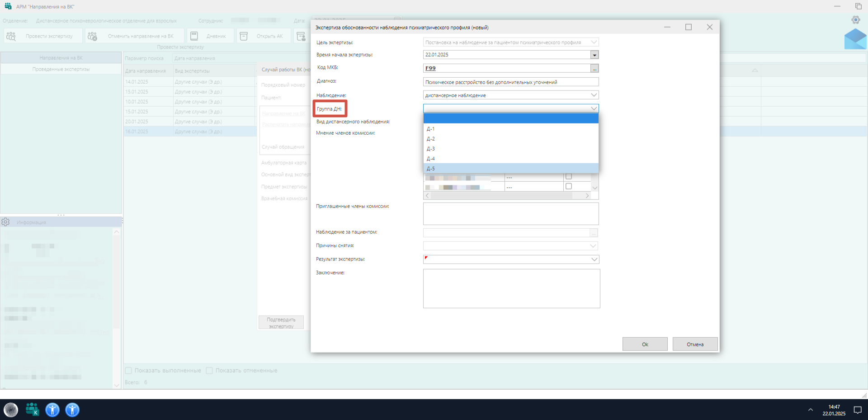This screenshot has width=868, height=420.
Task: Click the ellipsis button next to Код МКБ
Action: click(x=594, y=68)
